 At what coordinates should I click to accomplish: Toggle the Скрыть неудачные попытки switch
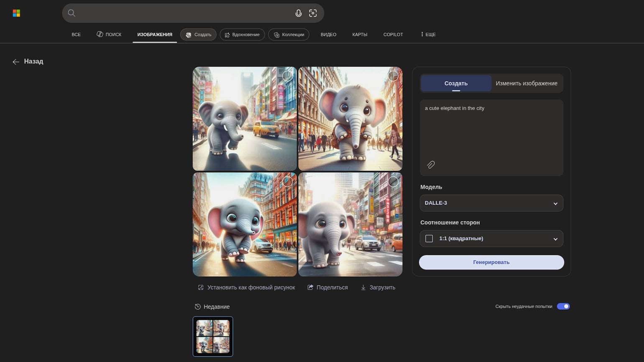(563, 306)
